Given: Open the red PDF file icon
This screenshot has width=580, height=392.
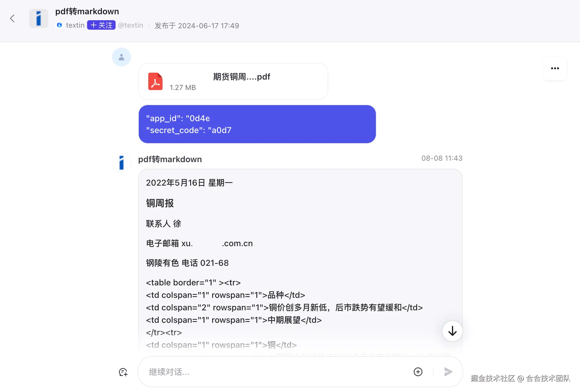Looking at the screenshot, I should coord(155,81).
